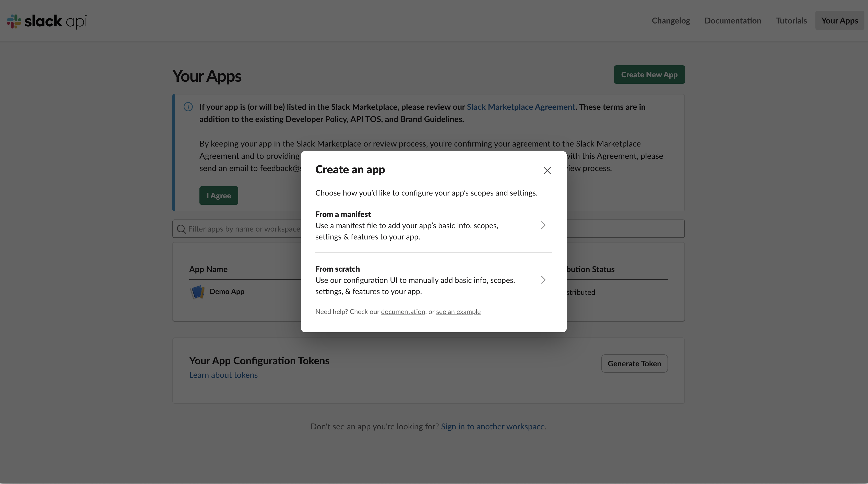868x484 pixels.
Task: Click the Your Apps page heading
Action: [x=207, y=76]
